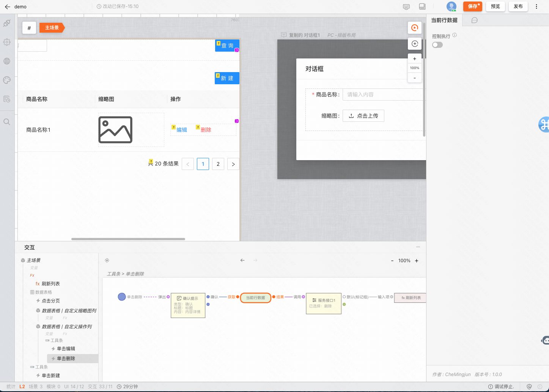This screenshot has width=549, height=392.
Task: Click the 发布 button
Action: [518, 6]
